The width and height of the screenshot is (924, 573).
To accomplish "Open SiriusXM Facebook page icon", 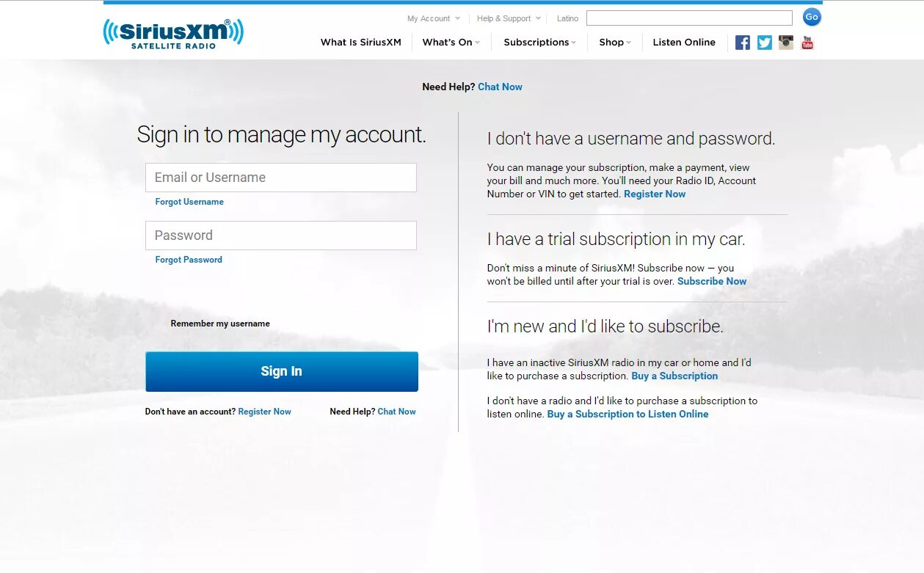I will tap(743, 43).
